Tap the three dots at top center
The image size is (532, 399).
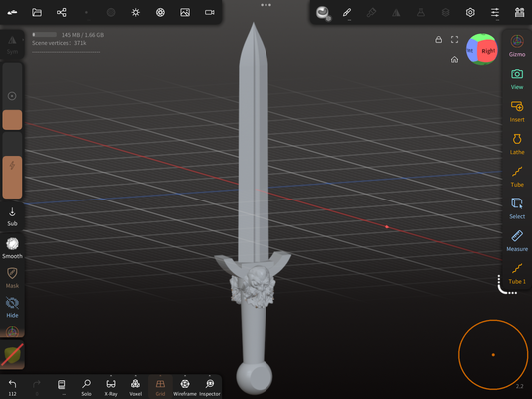click(266, 5)
